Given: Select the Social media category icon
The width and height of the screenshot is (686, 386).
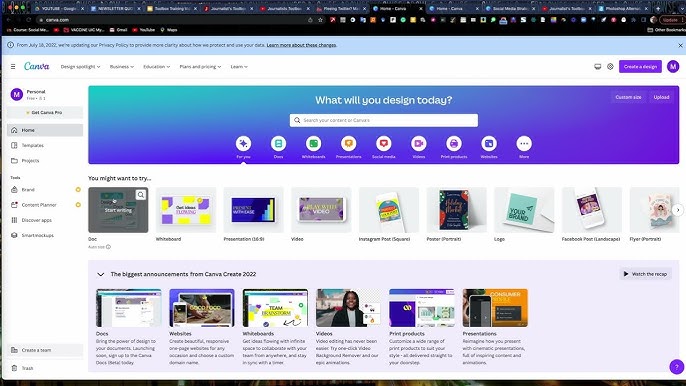Looking at the screenshot, I should pyautogui.click(x=384, y=144).
